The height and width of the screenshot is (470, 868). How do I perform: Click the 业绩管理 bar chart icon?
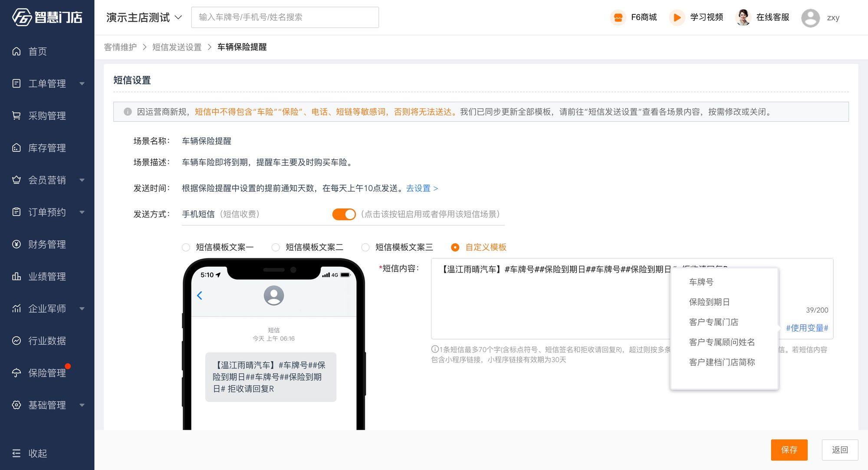(x=16, y=276)
